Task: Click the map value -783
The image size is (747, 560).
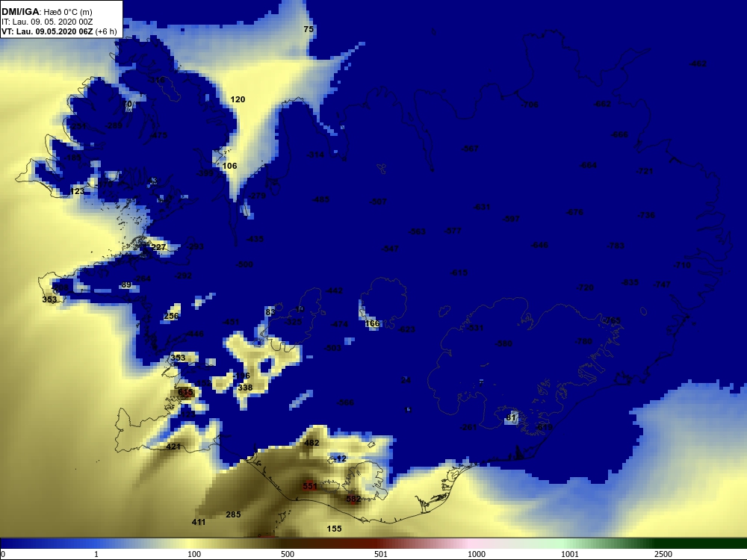Action: click(616, 246)
